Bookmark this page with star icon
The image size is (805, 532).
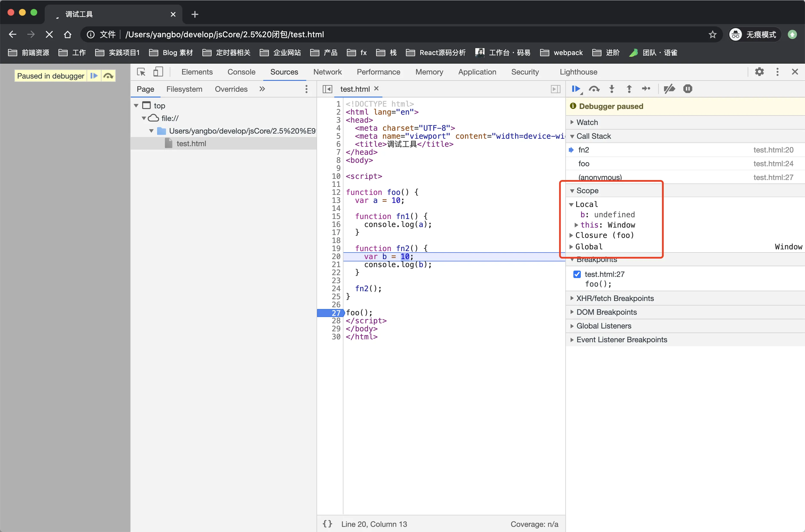pos(712,35)
